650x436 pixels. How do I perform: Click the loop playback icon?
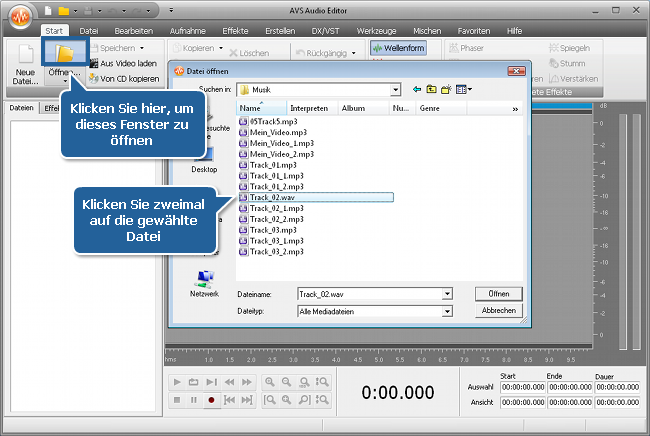[x=194, y=382]
